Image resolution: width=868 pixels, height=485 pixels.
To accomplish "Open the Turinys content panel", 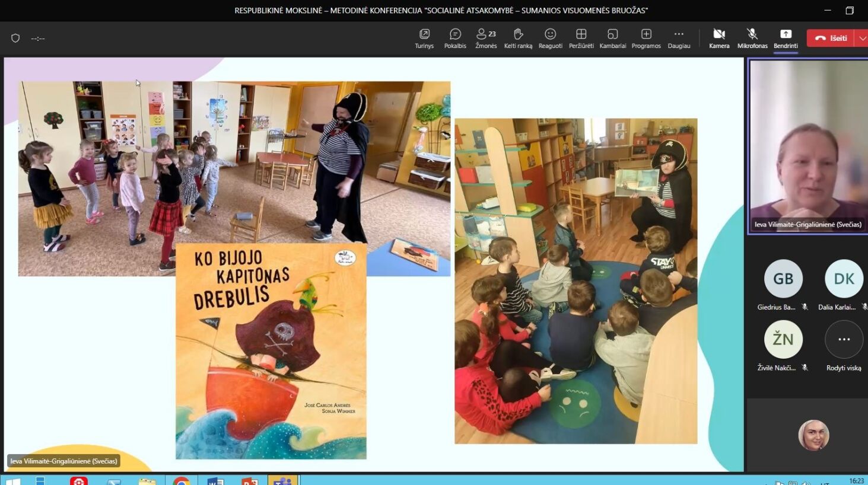I will coord(424,39).
